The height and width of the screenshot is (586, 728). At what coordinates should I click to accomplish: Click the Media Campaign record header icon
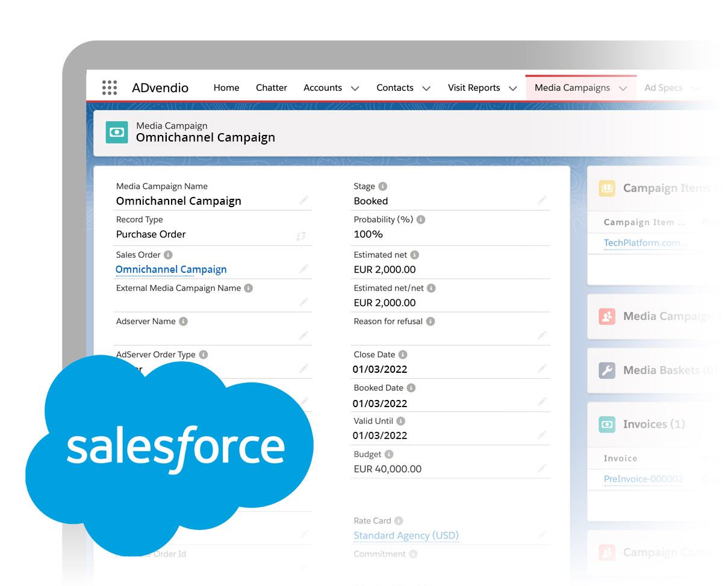pos(117,132)
